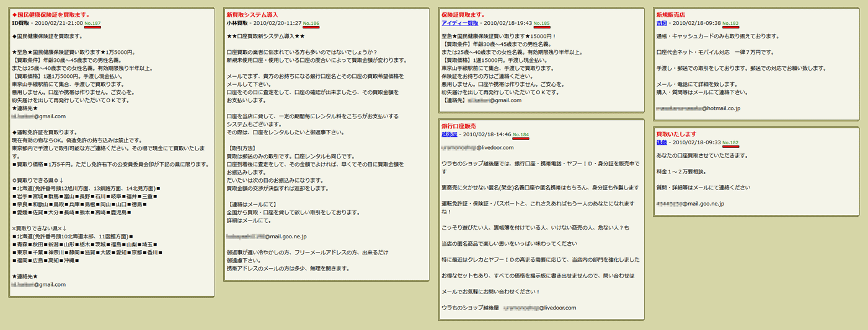
Task: Open the No.183 post link
Action: (730, 23)
